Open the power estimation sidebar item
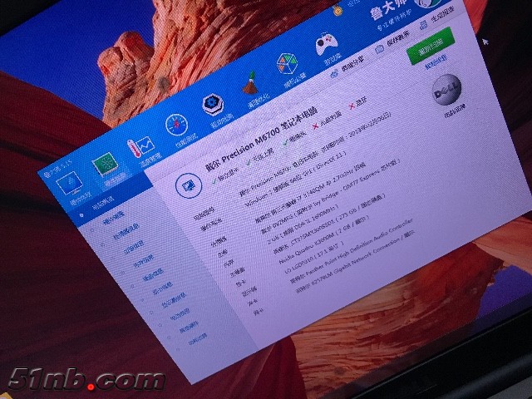This screenshot has width=532, height=399. coord(198,340)
